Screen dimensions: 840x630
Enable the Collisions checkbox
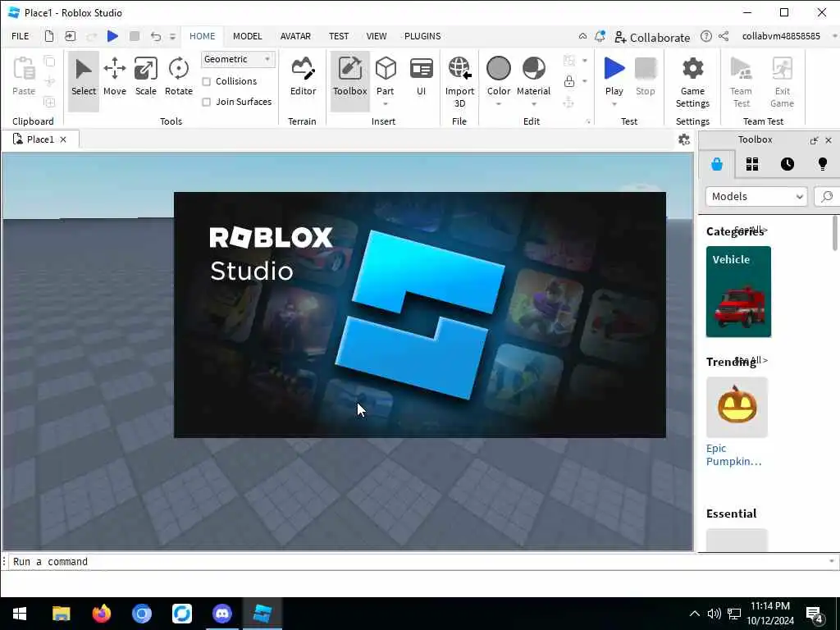(x=206, y=81)
